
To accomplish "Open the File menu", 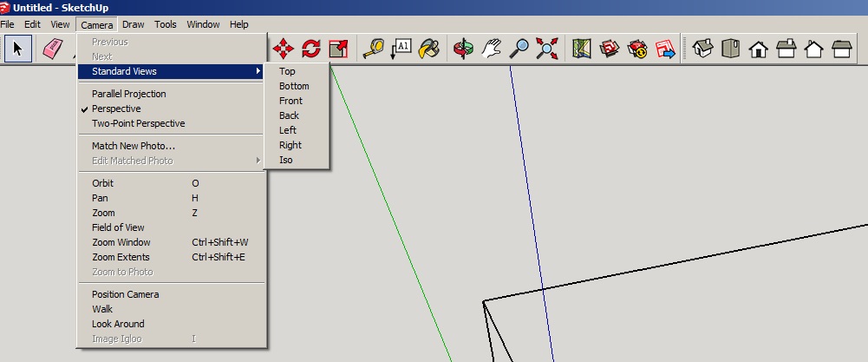I will point(7,24).
